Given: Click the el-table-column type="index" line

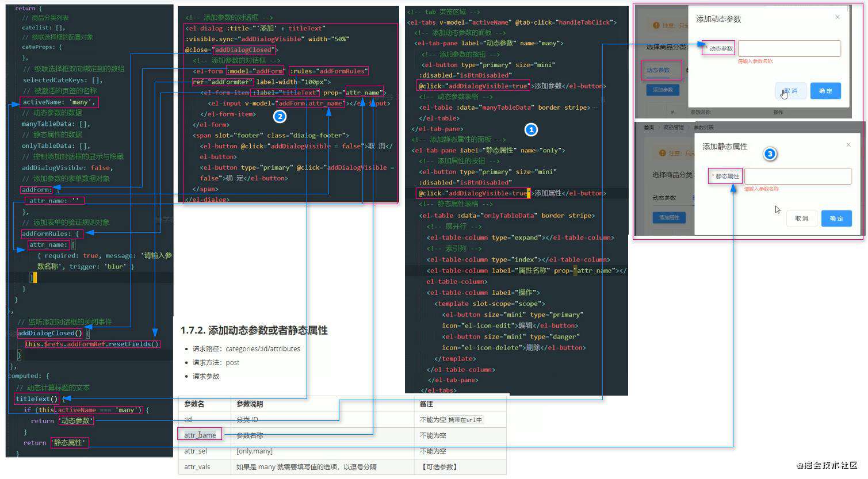Looking at the screenshot, I should point(518,259).
